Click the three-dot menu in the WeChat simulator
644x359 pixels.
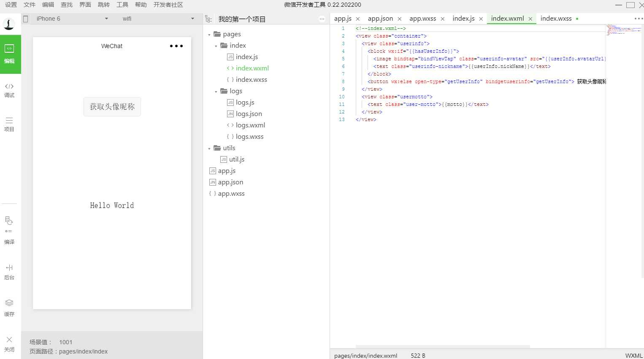[176, 46]
